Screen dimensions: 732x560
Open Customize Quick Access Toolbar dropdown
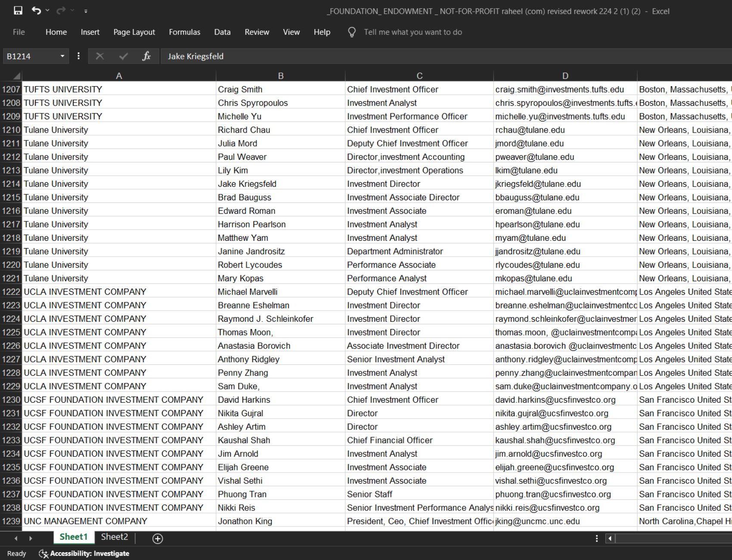point(86,11)
